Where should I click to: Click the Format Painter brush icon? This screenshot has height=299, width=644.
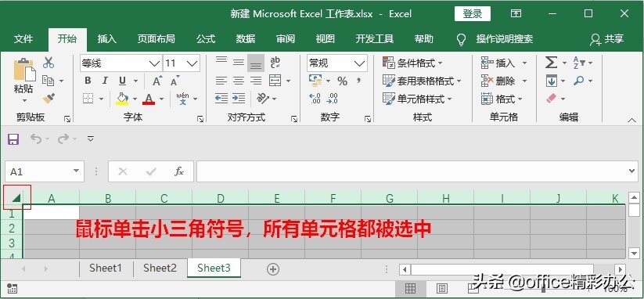(x=49, y=98)
